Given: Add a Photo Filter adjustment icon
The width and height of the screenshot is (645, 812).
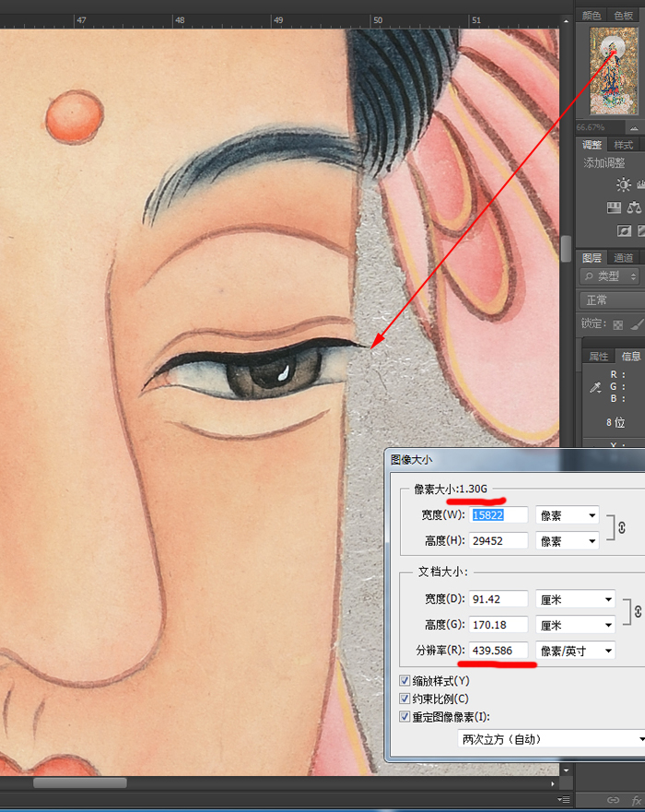Looking at the screenshot, I should [625, 231].
